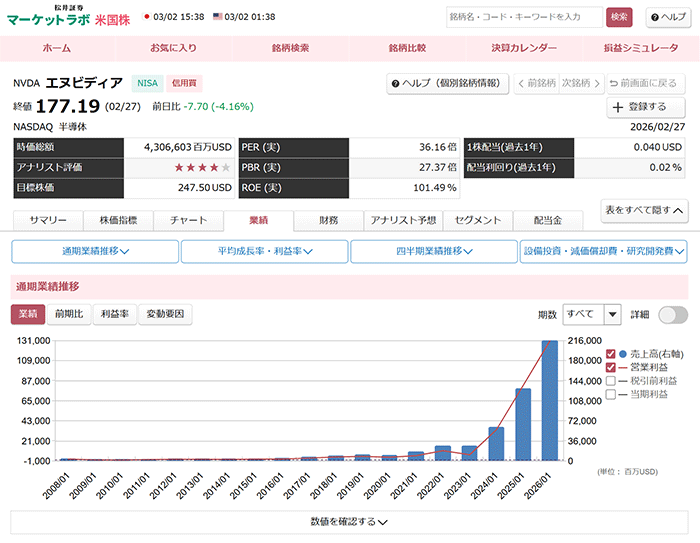Expand the check values section
Image resolution: width=700 pixels, height=543 pixels.
[349, 521]
